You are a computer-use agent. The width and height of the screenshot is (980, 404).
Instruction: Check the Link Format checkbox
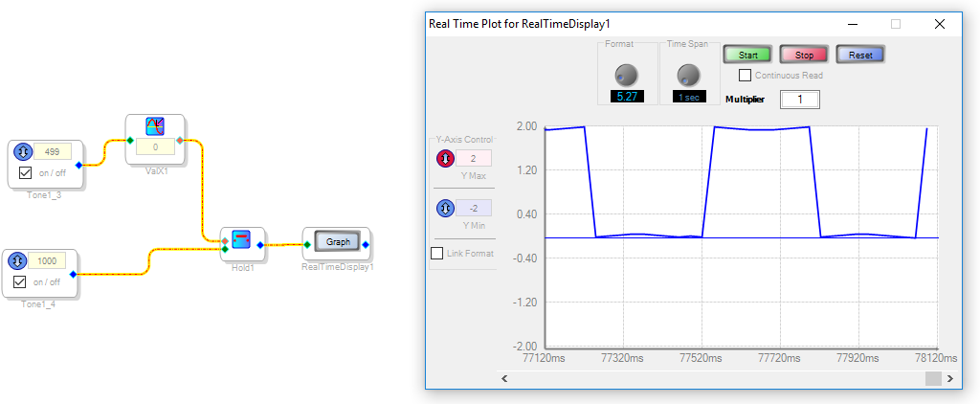[x=437, y=254]
